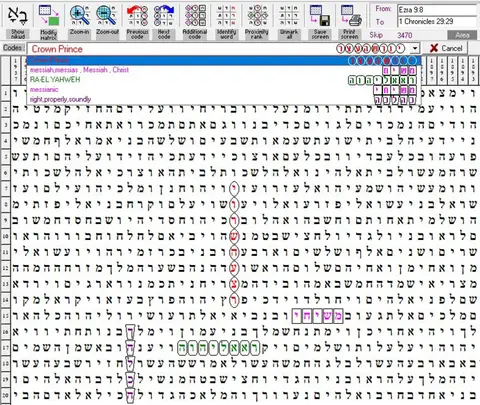Viewport: 480px width, 405px height.
Task: Click the Unmark all icon
Action: pyautogui.click(x=289, y=16)
